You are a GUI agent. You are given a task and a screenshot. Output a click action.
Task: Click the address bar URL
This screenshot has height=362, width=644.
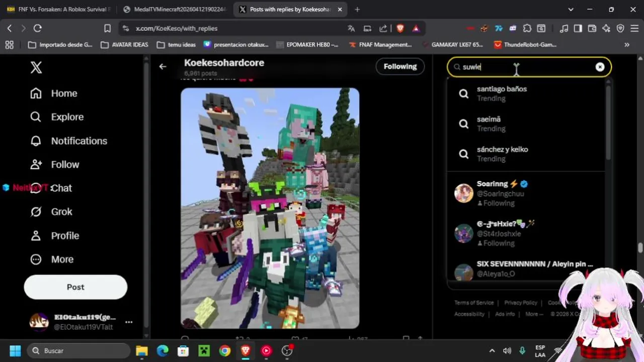click(x=177, y=29)
